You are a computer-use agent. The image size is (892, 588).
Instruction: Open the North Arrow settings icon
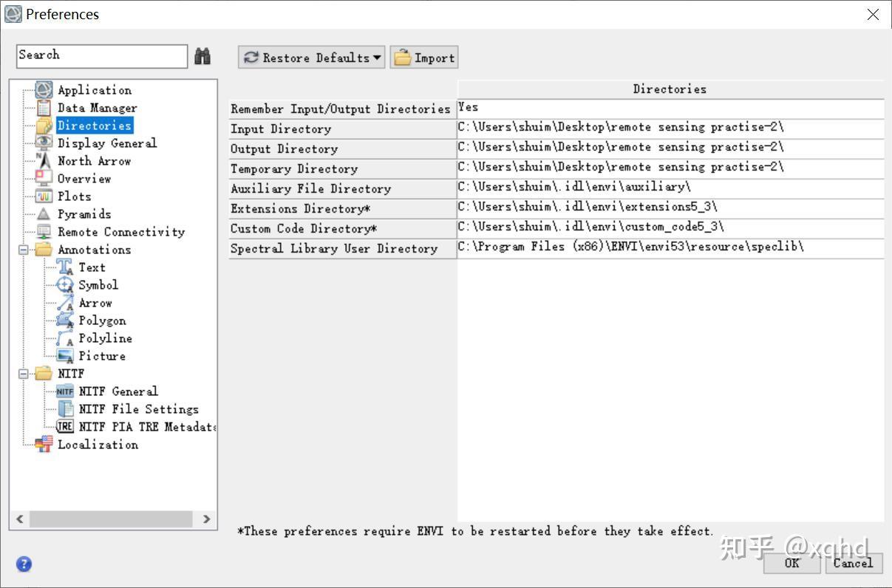click(x=44, y=161)
